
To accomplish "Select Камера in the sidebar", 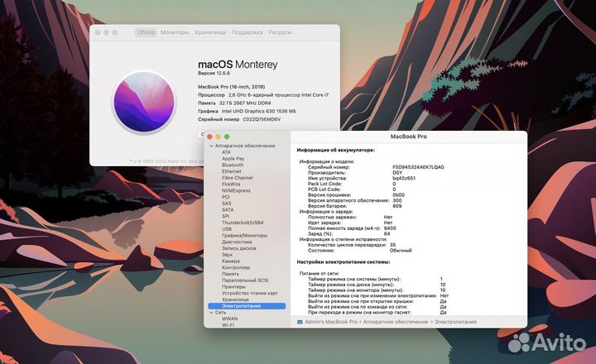I will pyautogui.click(x=231, y=261).
